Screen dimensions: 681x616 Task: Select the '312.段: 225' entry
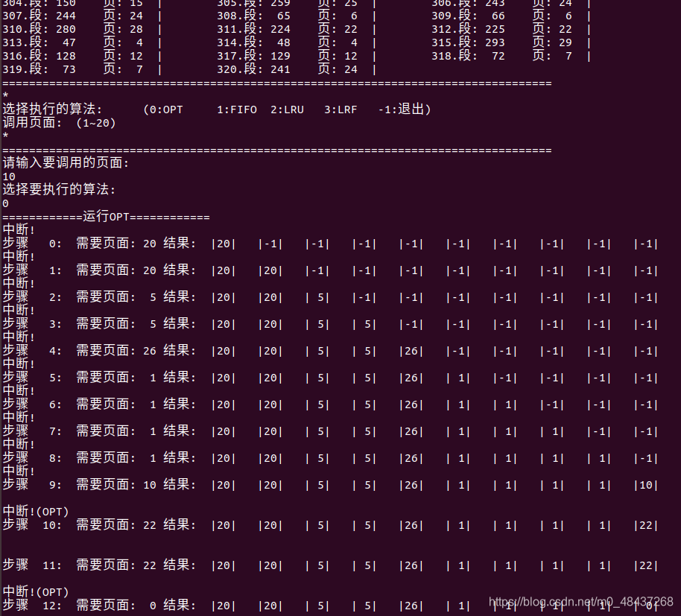(468, 30)
